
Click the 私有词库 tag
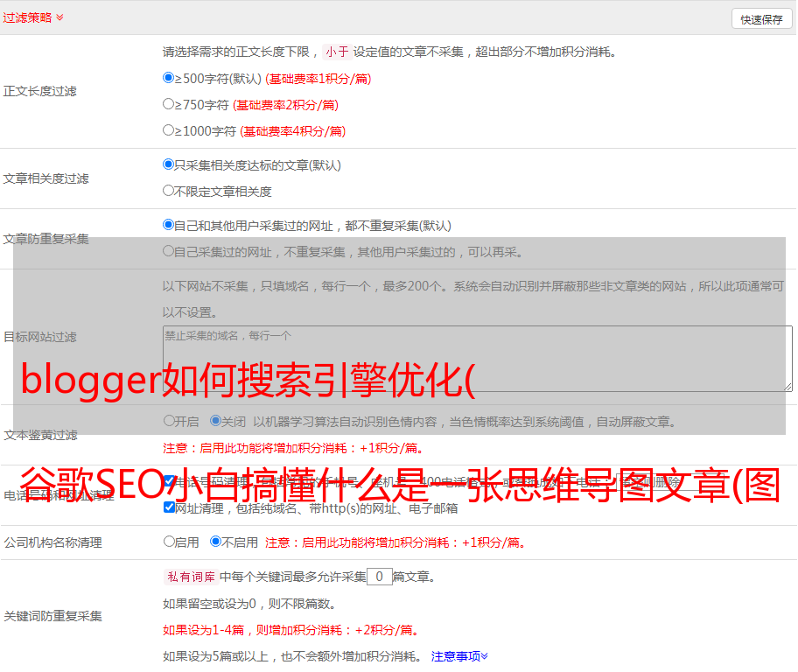click(192, 577)
